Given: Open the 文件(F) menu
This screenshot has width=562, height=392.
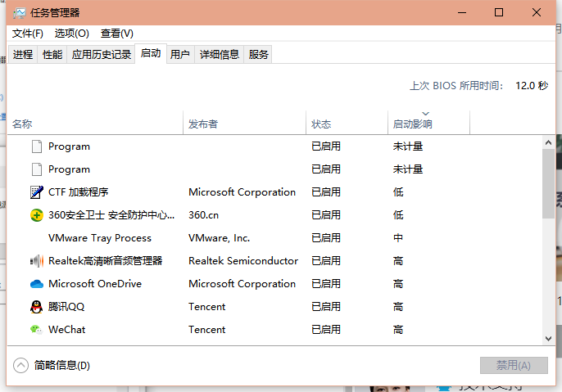Looking at the screenshot, I should click(28, 34).
